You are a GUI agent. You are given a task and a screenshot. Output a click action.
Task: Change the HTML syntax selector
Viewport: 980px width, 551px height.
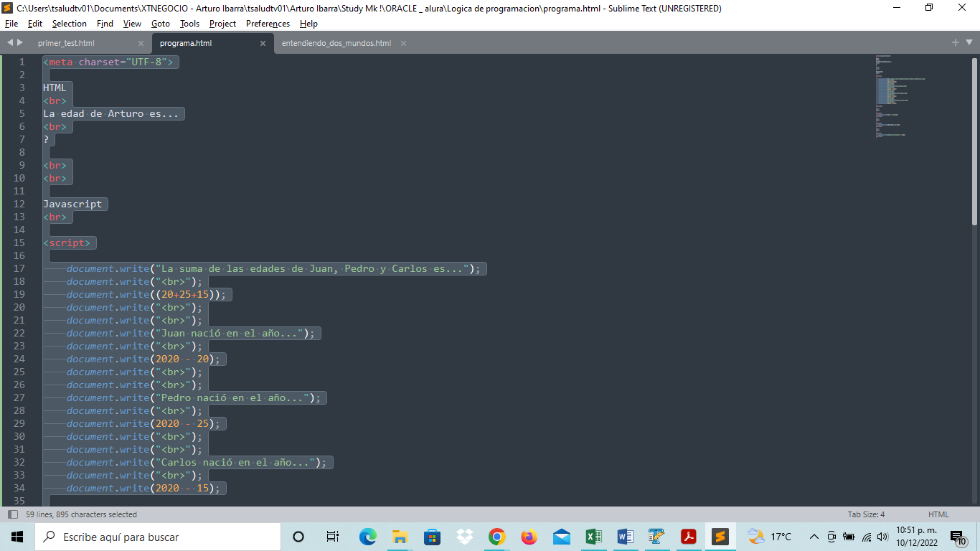point(938,514)
